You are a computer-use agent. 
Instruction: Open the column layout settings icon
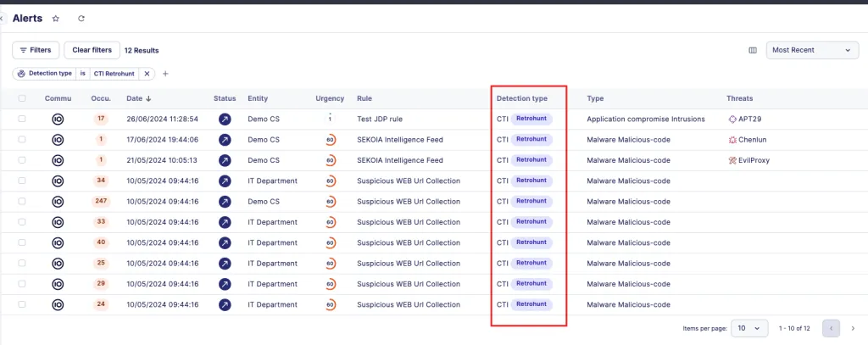753,50
